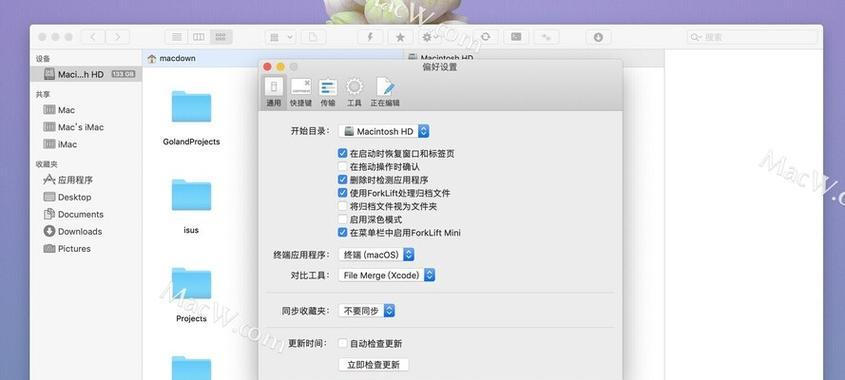Select Maci...h HD in the sidebar
The width and height of the screenshot is (845, 380).
tap(86, 74)
